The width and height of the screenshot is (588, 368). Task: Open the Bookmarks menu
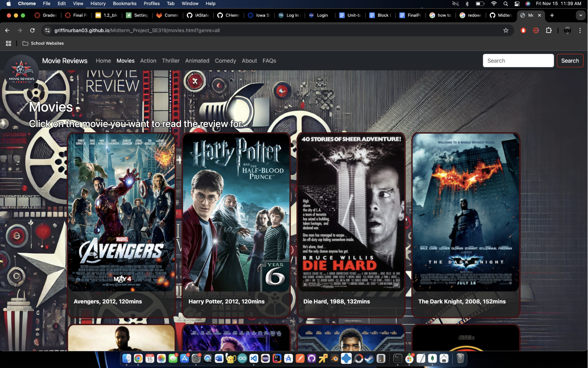(124, 4)
